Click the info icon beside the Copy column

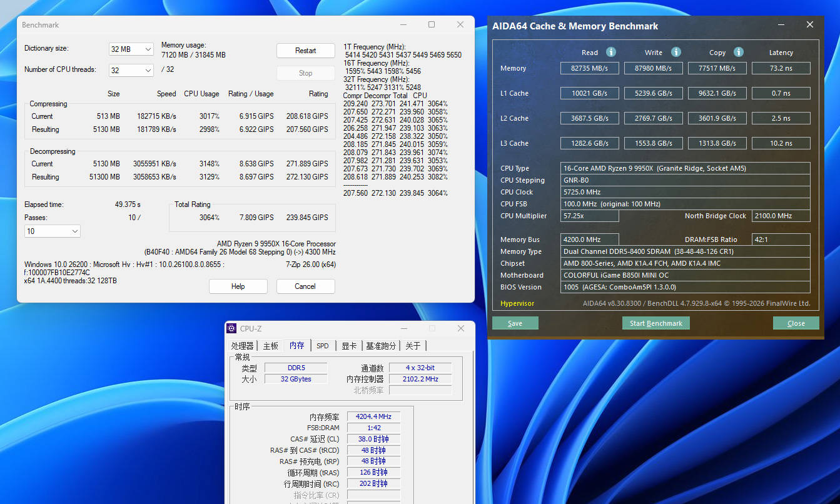(739, 52)
